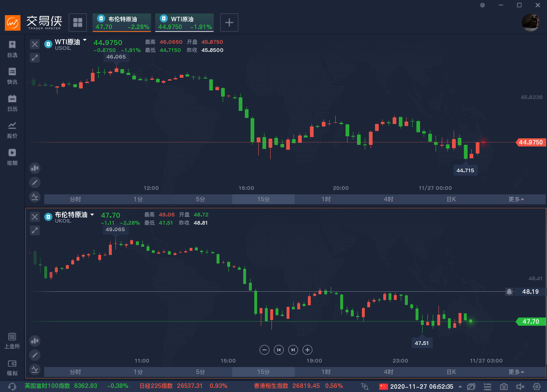Click the drawing pencil tool on WTI chart
This screenshot has height=392, width=547.
tap(35, 182)
